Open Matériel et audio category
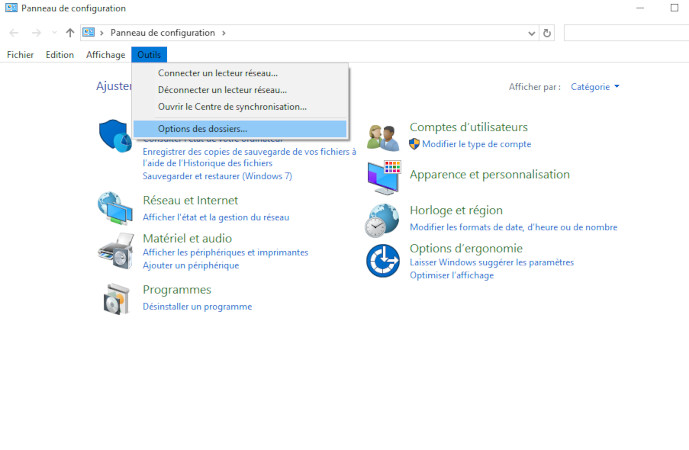The width and height of the screenshot is (689, 450). click(x=187, y=238)
